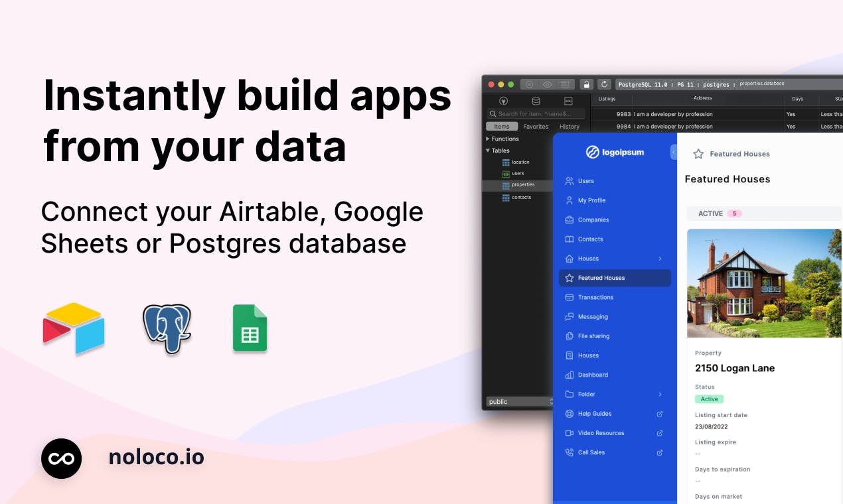Toggle the lock icon in database window

(x=586, y=84)
